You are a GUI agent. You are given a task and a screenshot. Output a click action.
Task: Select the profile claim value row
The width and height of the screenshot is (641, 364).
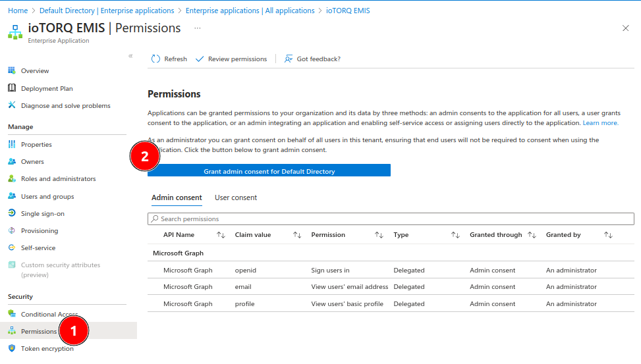point(391,303)
